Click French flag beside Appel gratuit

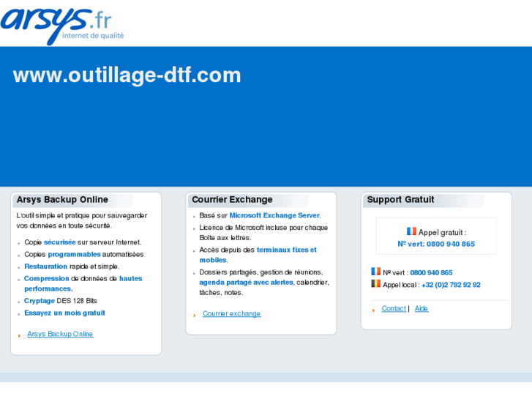(411, 231)
